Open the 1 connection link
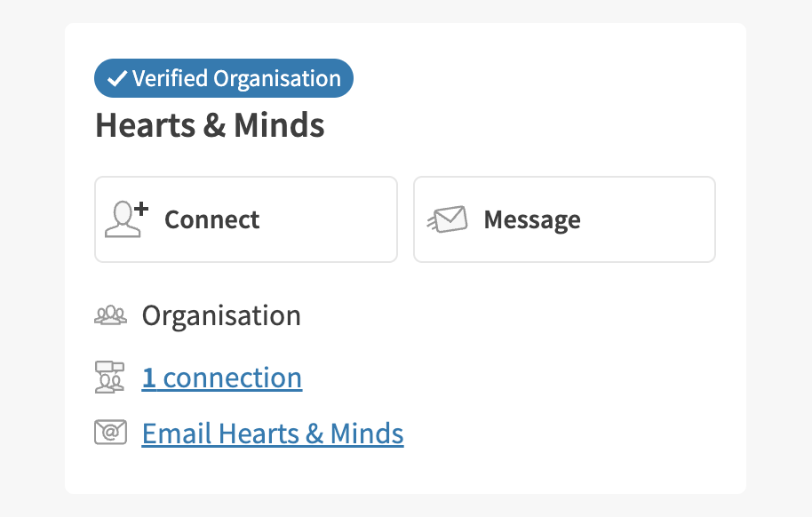 221,378
